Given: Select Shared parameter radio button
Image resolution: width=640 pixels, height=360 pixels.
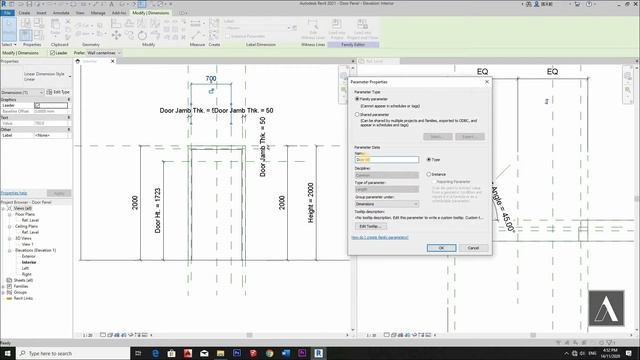Looking at the screenshot, I should pyautogui.click(x=357, y=115).
